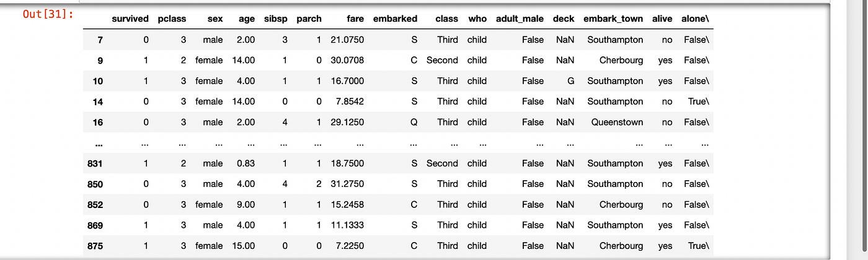Screen dimensions: 868x260
Task: Click the Second class cell in row 9
Action: [x=442, y=60]
